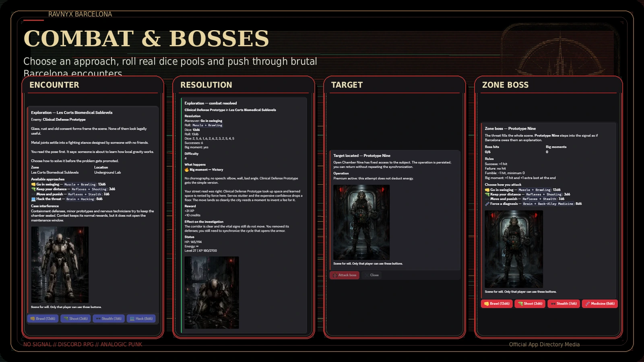644x362 pixels.
Task: Click the 'Underground Lab' location value
Action: pos(107,173)
